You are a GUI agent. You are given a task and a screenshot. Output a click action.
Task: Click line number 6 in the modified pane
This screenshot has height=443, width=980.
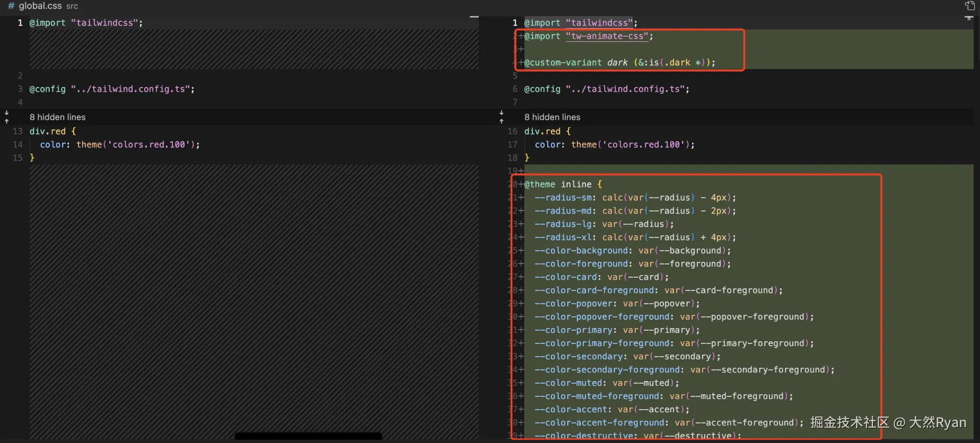(x=515, y=89)
